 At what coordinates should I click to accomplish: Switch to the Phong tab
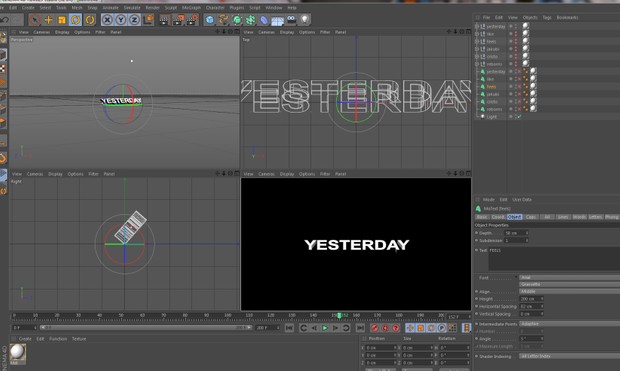[x=612, y=217]
